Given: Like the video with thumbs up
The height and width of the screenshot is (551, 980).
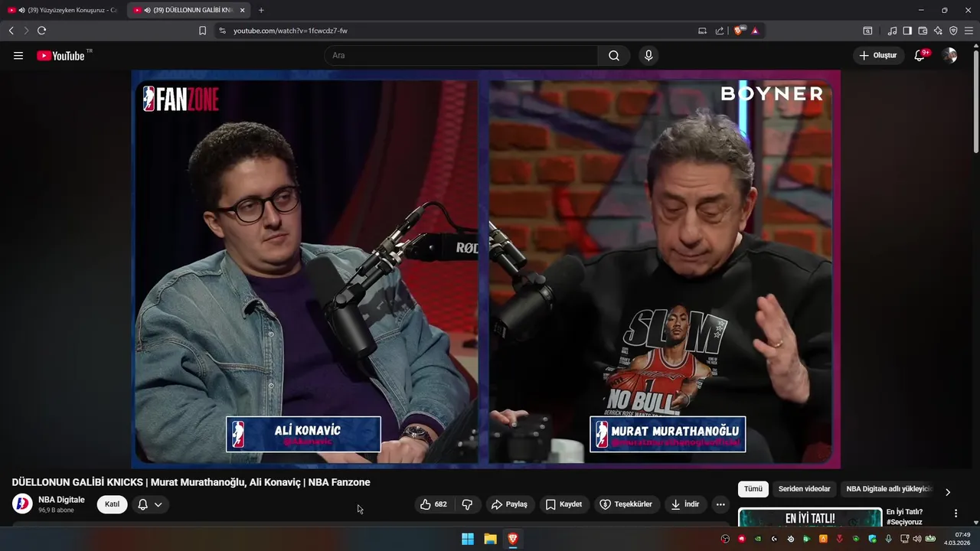Looking at the screenshot, I should 433,504.
